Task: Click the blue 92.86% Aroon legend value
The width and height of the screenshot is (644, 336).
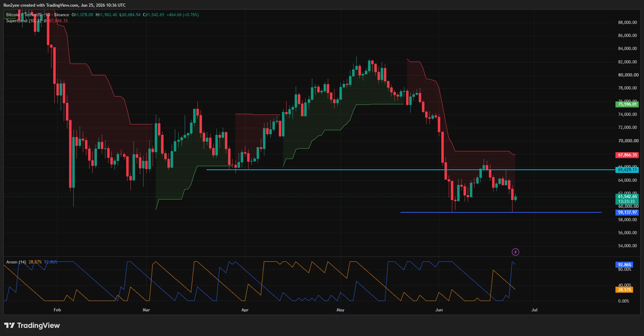Action: click(x=50, y=262)
